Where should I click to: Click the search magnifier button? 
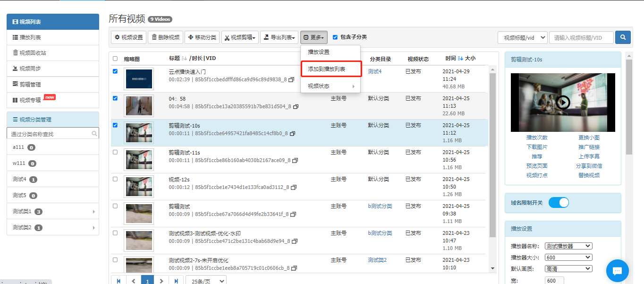(x=623, y=37)
